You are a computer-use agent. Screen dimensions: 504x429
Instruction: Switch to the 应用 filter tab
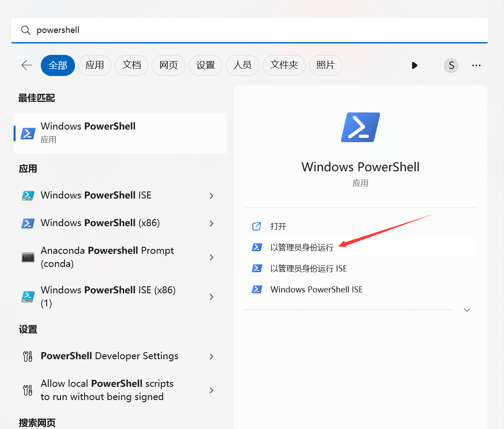click(94, 65)
